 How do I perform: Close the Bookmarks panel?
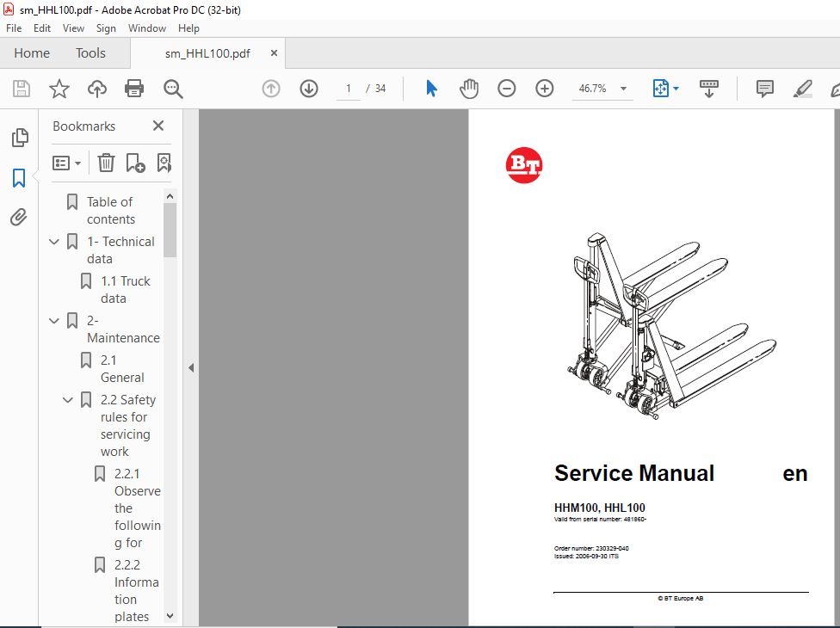coord(158,126)
